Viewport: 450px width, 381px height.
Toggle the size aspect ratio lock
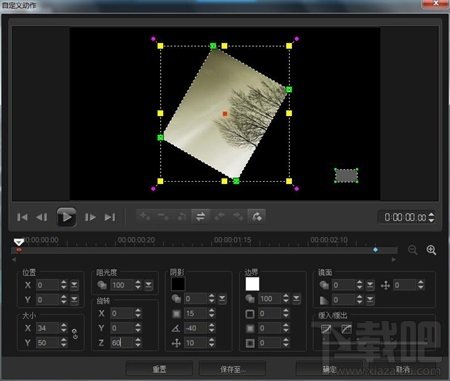pyautogui.click(x=75, y=334)
